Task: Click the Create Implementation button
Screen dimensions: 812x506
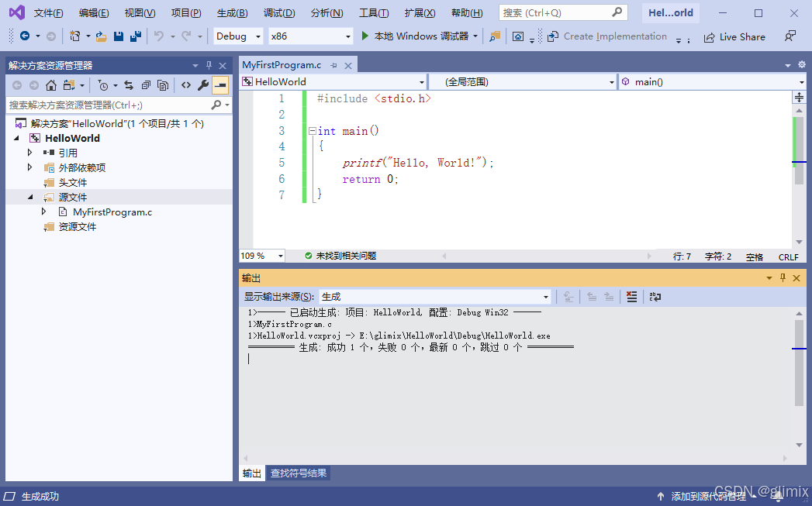Action: [x=607, y=36]
